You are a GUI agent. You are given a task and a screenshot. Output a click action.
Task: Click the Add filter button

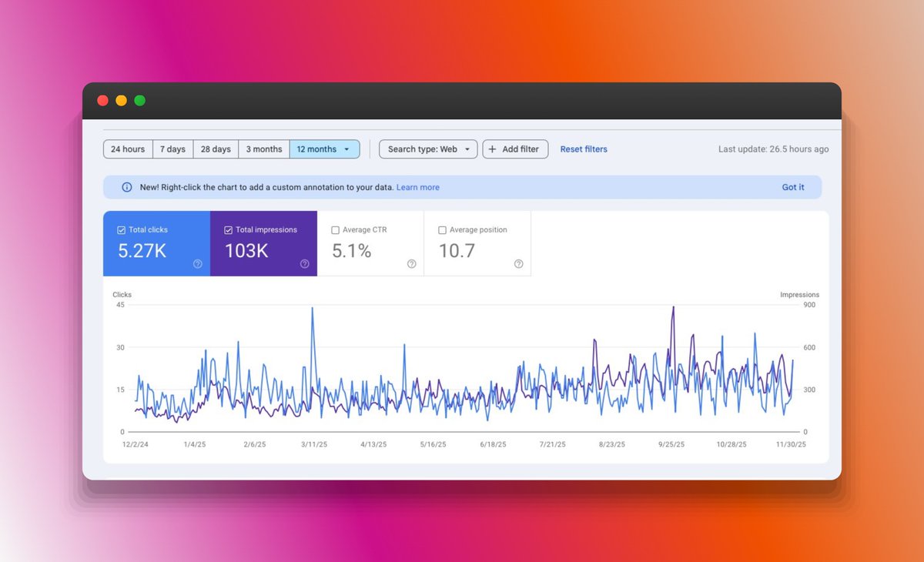pyautogui.click(x=515, y=149)
